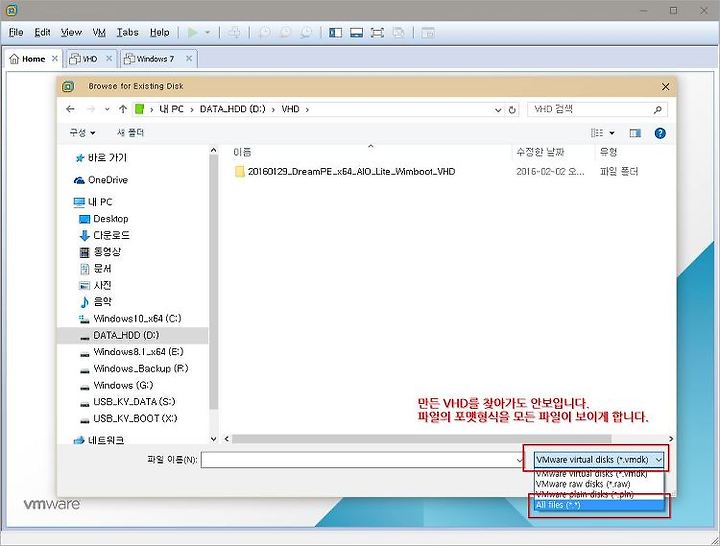Select Desktop in navigation pane

point(104,219)
